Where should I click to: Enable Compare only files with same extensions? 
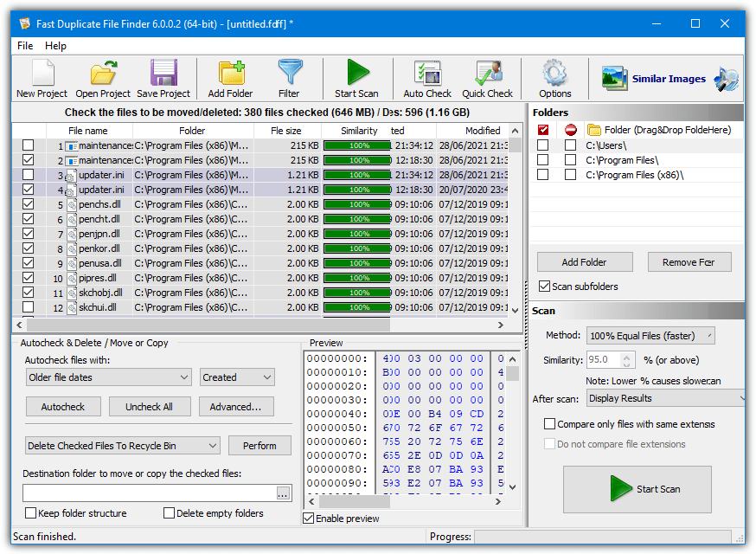(x=549, y=424)
